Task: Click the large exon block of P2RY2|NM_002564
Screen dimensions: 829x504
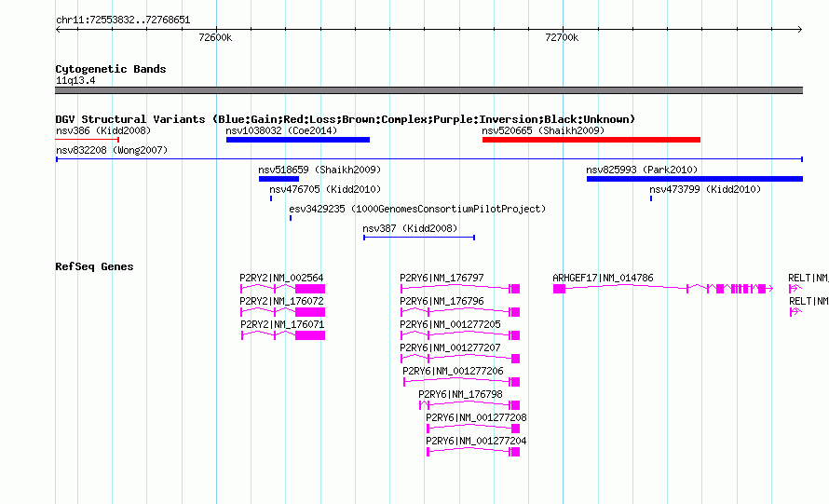Action: click(310, 289)
